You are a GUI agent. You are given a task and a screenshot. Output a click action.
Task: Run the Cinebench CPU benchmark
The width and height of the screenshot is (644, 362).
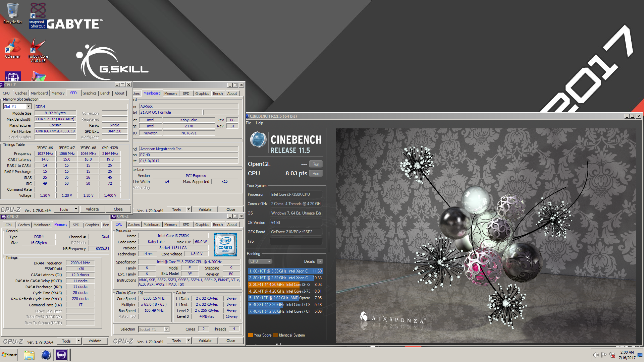pos(316,173)
